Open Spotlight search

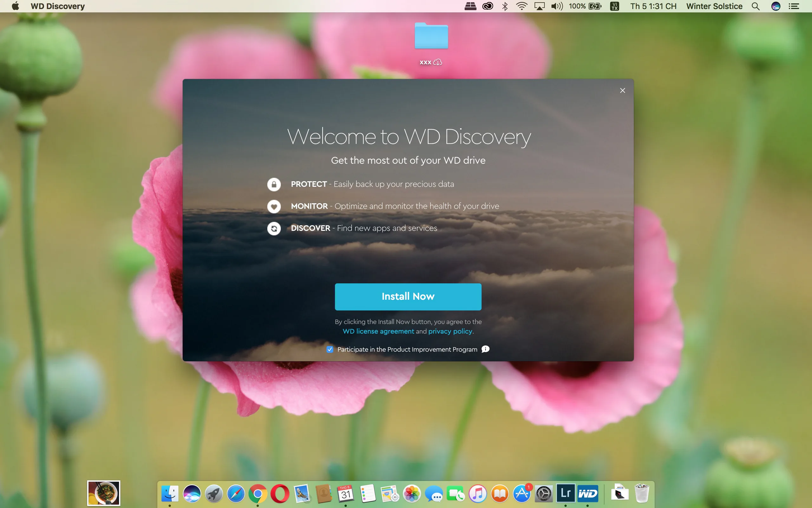[755, 6]
